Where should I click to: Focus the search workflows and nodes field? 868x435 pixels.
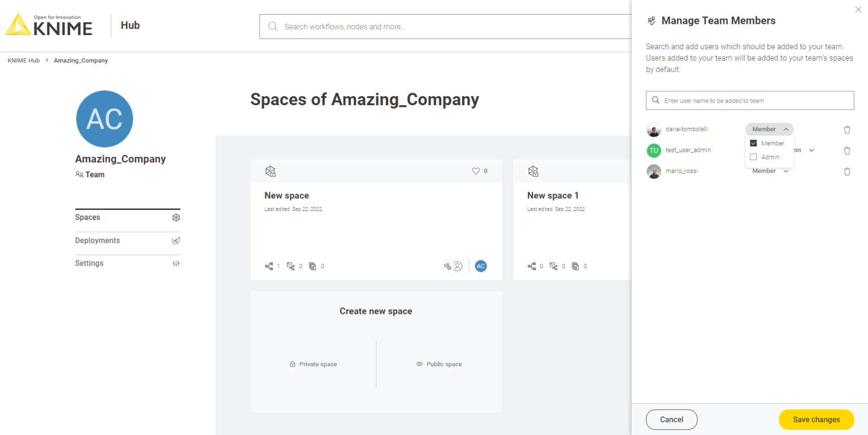click(445, 27)
